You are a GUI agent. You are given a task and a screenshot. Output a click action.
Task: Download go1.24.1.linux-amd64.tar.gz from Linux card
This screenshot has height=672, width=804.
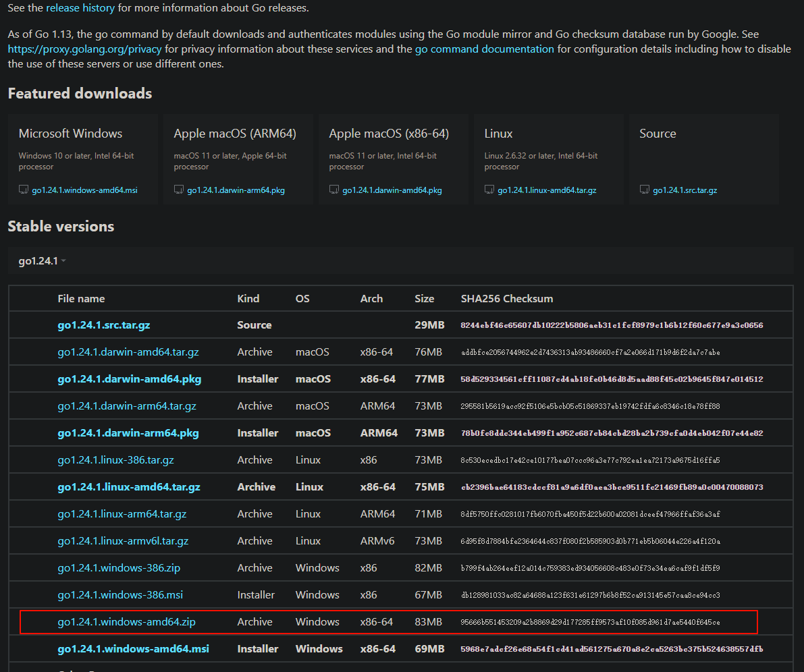547,190
